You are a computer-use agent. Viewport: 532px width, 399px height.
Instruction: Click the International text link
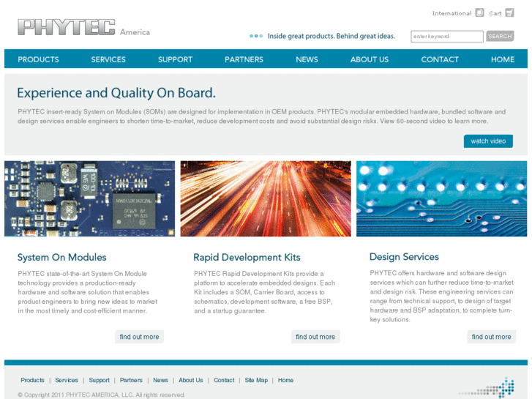(452, 13)
